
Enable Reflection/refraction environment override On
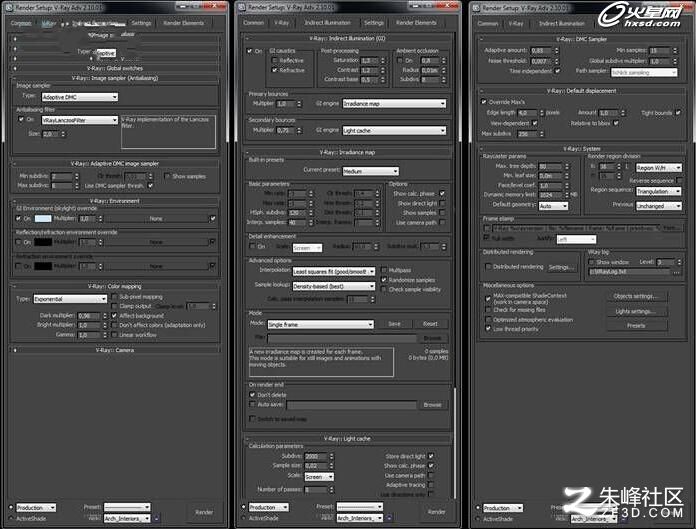point(18,242)
